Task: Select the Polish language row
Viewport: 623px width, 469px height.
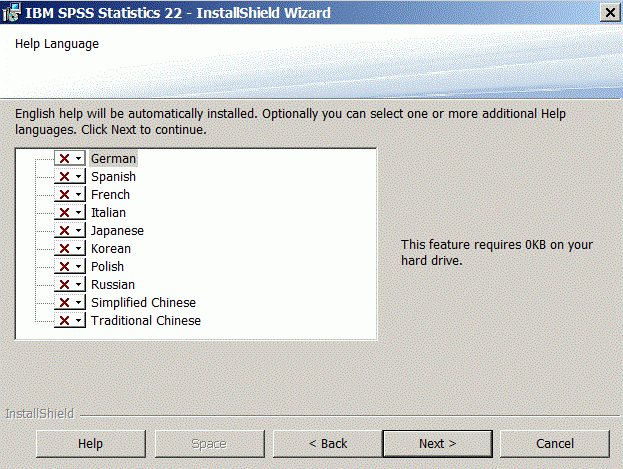Action: [107, 266]
